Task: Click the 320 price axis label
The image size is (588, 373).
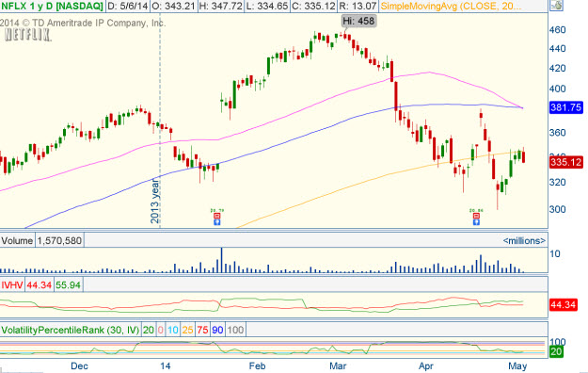Action: click(x=557, y=183)
